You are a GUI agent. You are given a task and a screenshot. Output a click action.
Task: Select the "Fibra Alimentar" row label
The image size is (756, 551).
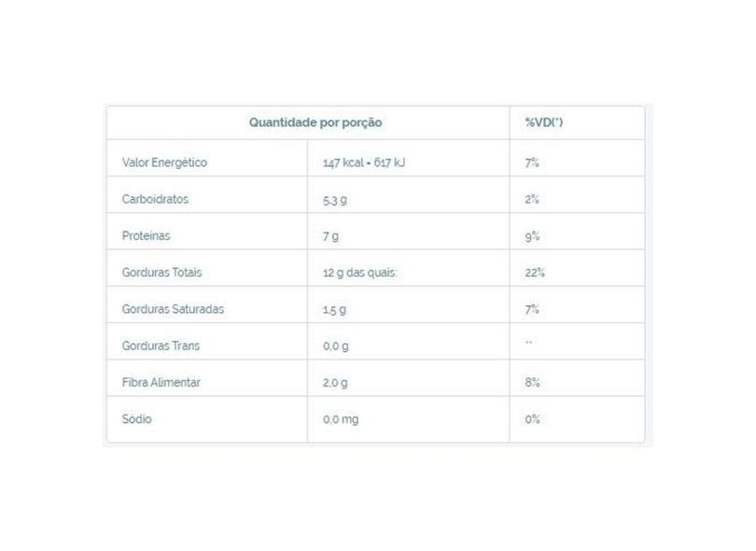[x=161, y=382]
